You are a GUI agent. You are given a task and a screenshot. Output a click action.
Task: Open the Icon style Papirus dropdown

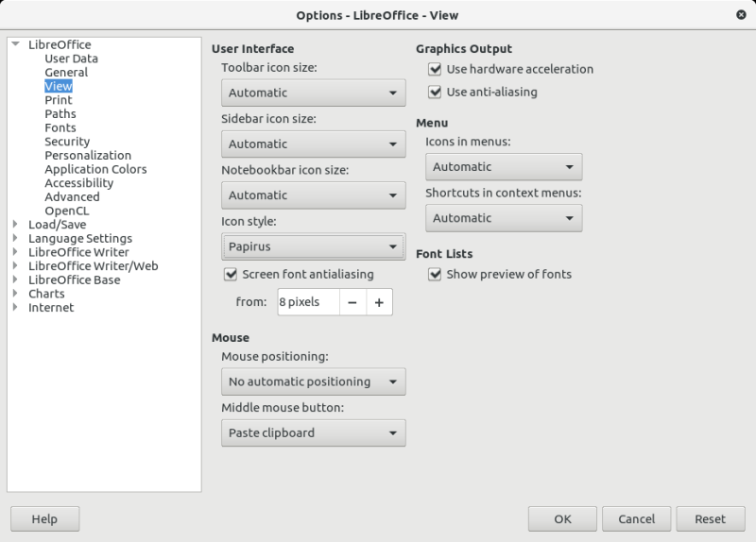pyautogui.click(x=313, y=246)
